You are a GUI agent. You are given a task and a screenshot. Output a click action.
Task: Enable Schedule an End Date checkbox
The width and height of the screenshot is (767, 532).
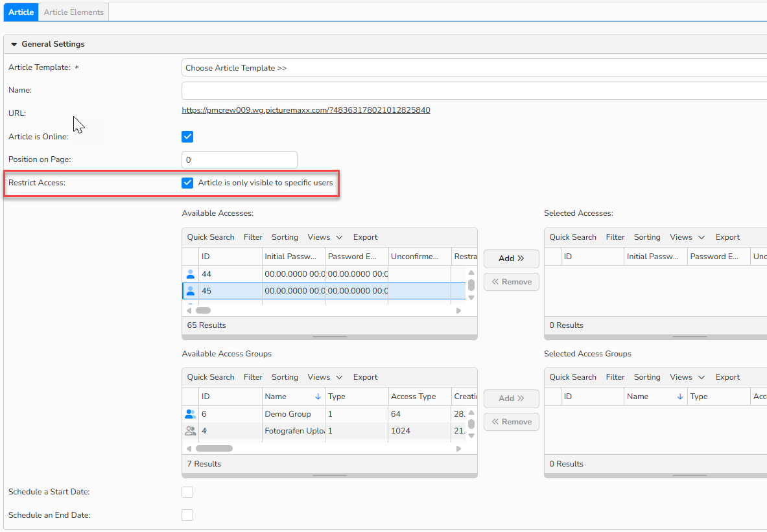[187, 515]
